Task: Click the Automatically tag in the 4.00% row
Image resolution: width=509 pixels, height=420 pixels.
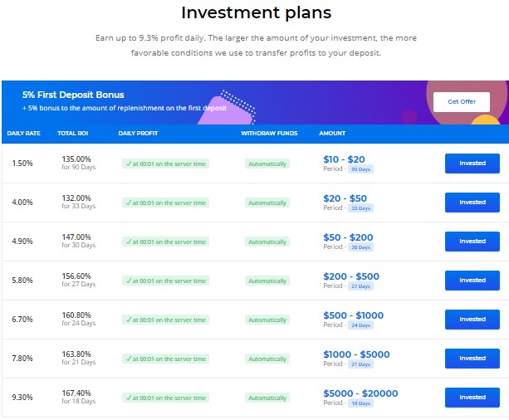Action: click(267, 203)
